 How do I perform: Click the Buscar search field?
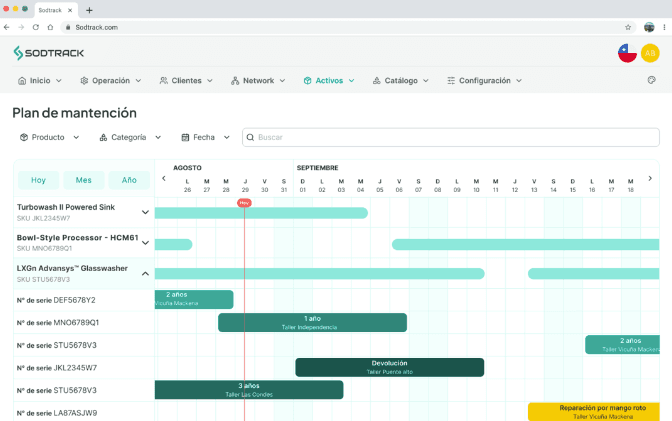click(451, 137)
